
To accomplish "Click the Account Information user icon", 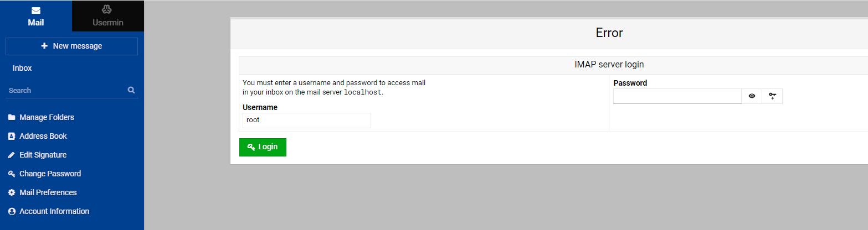I will 12,211.
